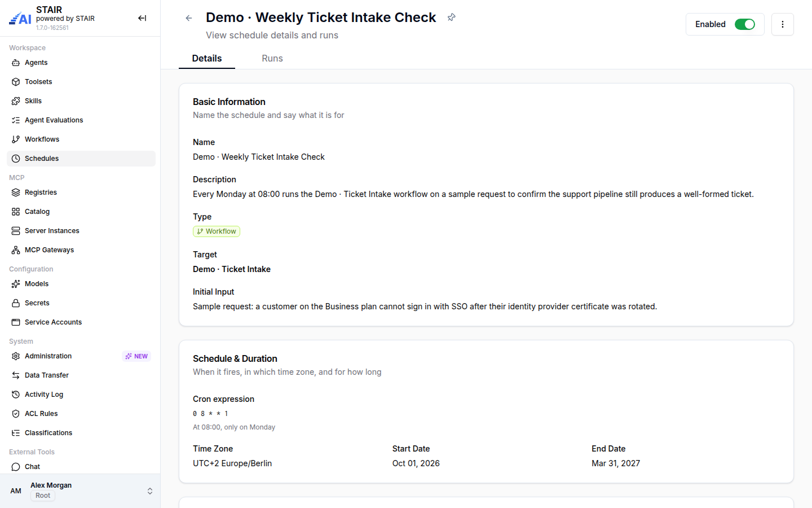
Task: Click the Root role badge
Action: [43, 496]
